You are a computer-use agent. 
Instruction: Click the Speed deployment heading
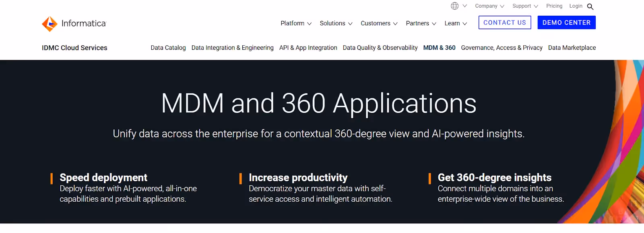tap(103, 178)
